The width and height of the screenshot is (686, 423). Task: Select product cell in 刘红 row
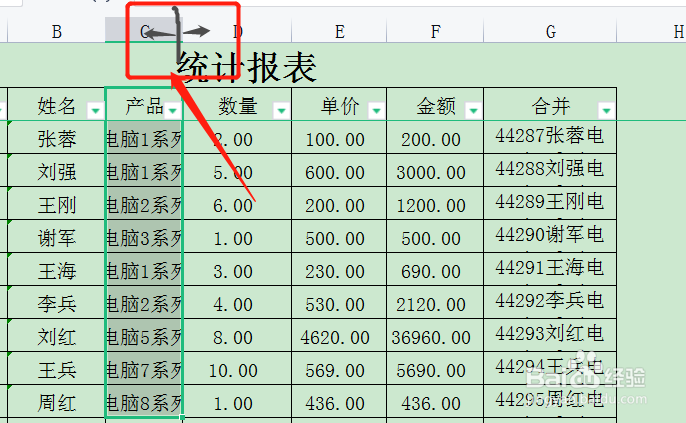tap(144, 336)
